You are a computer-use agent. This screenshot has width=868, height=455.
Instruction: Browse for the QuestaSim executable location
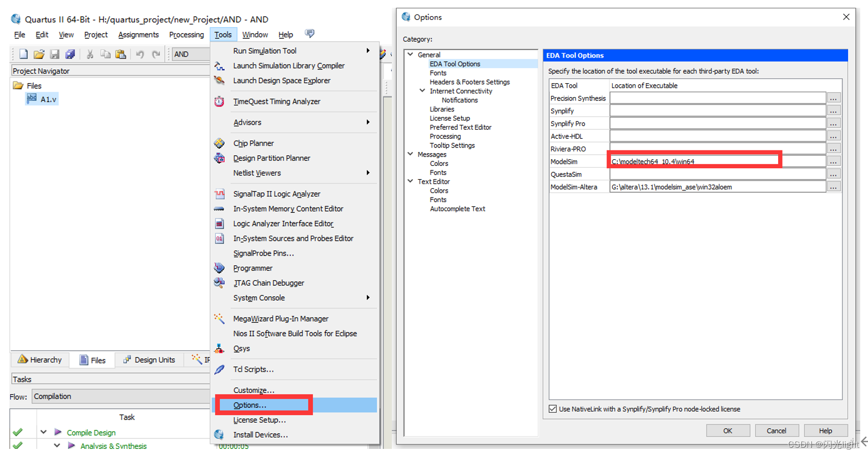tap(834, 174)
